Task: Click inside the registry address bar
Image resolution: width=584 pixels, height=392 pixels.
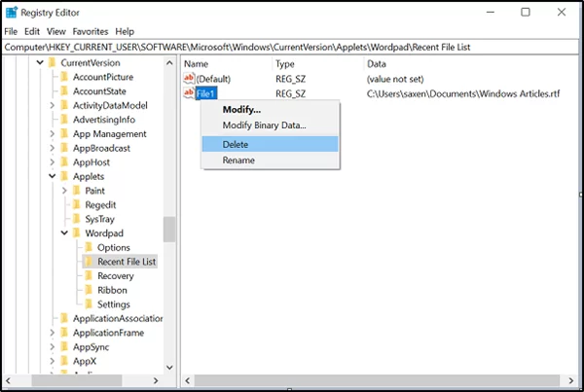Action: (x=290, y=48)
